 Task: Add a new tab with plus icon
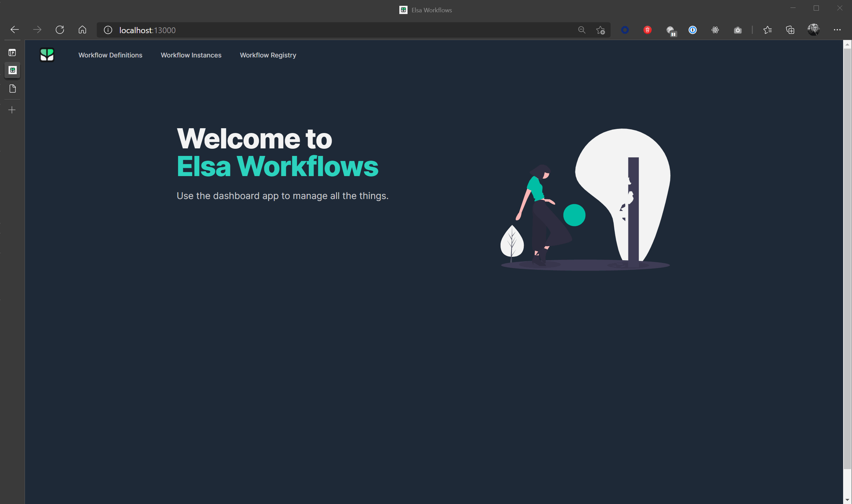click(x=12, y=110)
